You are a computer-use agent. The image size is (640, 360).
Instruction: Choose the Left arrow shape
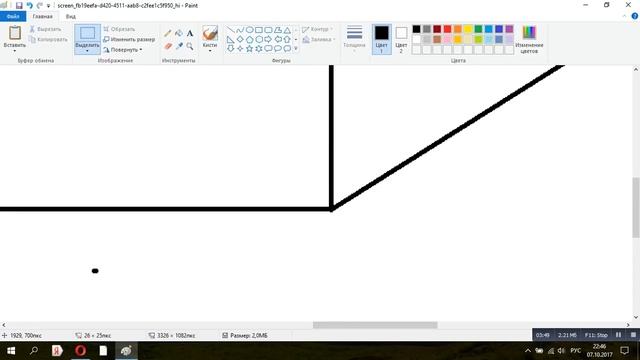click(x=278, y=40)
